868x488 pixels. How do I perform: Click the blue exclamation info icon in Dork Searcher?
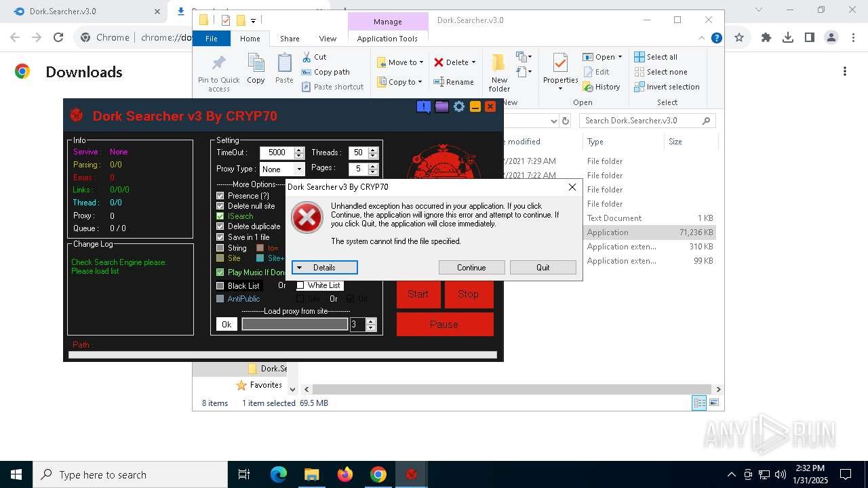coord(424,107)
